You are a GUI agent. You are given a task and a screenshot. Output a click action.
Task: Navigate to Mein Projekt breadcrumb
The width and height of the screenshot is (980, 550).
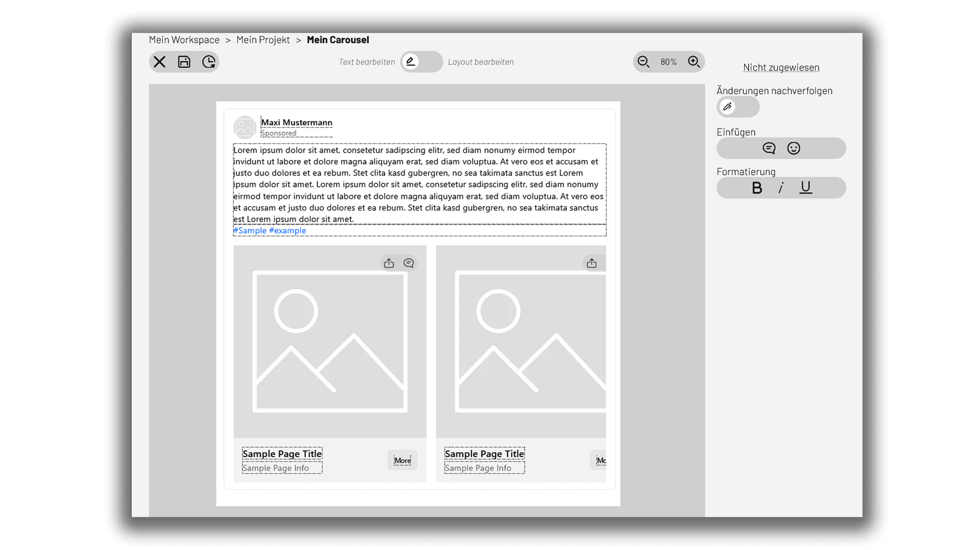(x=263, y=40)
